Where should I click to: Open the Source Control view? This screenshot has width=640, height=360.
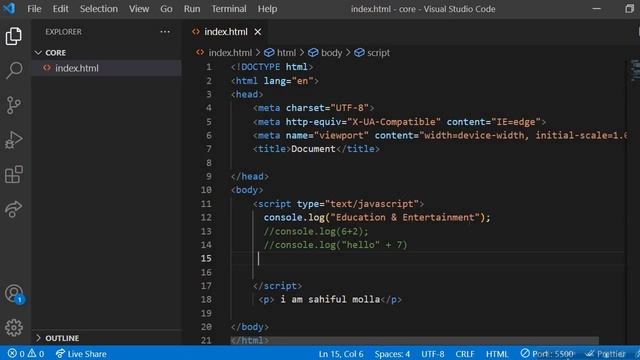click(x=14, y=105)
